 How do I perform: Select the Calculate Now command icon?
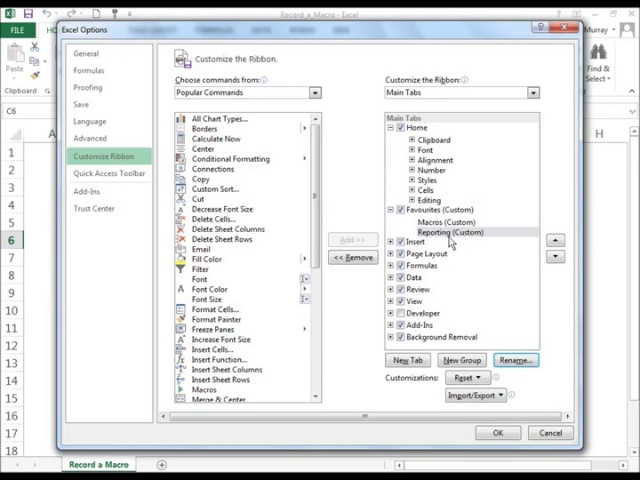tap(180, 139)
